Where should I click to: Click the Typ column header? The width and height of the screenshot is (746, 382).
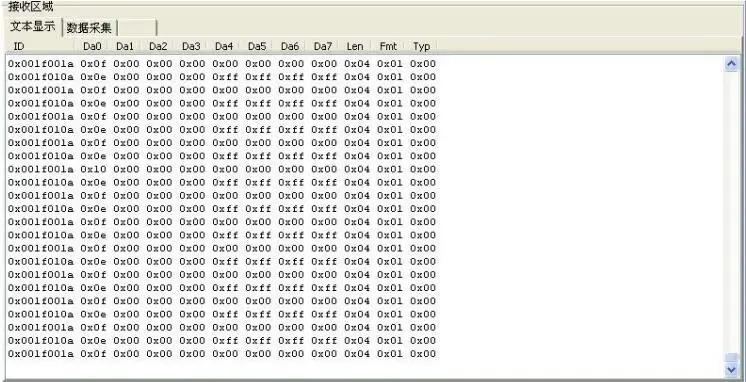click(x=421, y=46)
